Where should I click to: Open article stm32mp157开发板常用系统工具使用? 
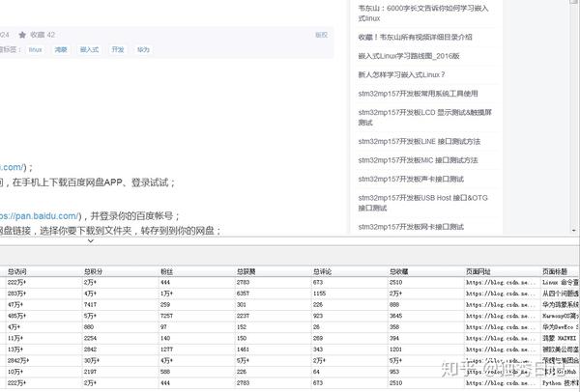[x=418, y=94]
